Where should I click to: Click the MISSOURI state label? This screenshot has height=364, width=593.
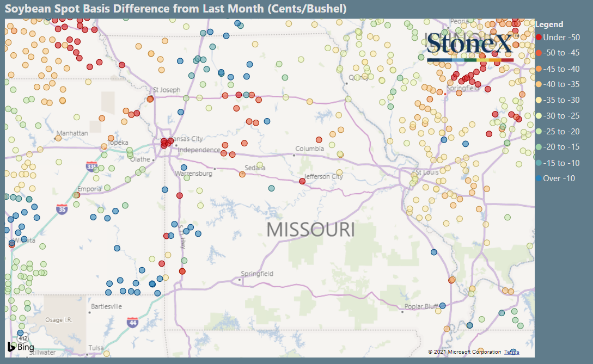(310, 230)
